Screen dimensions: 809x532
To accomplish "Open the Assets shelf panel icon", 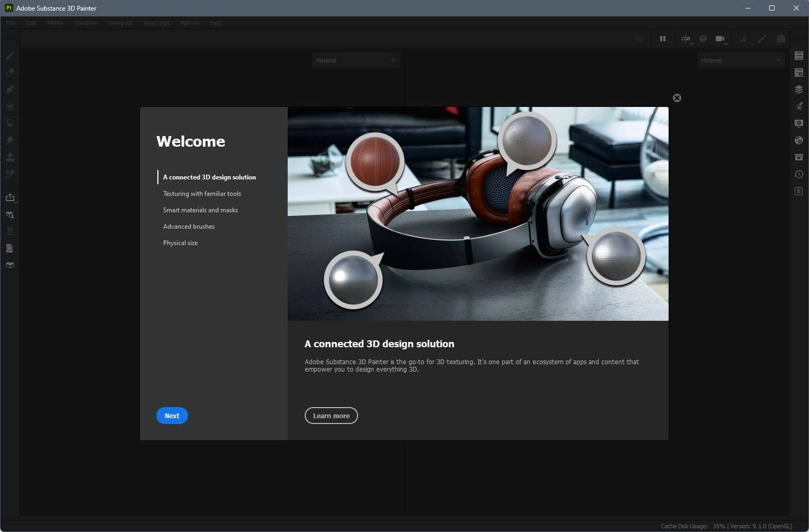I will click(799, 157).
